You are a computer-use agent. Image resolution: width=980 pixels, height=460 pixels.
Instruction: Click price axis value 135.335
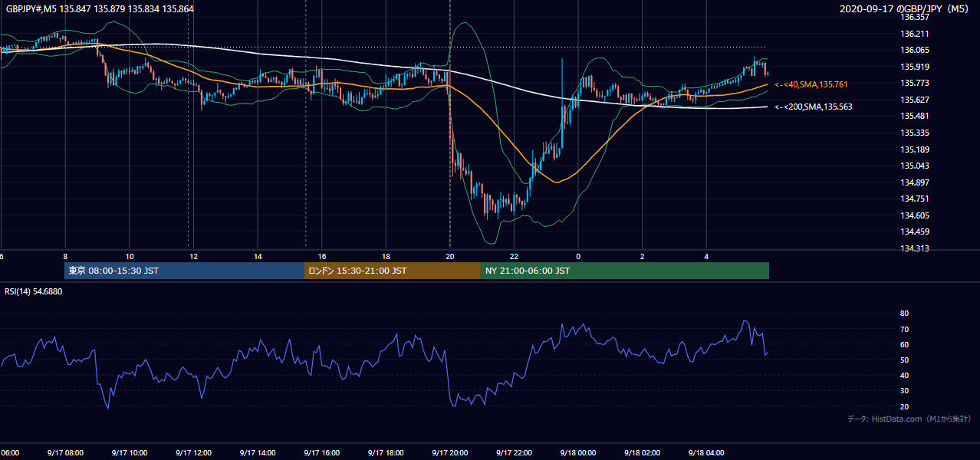point(915,133)
